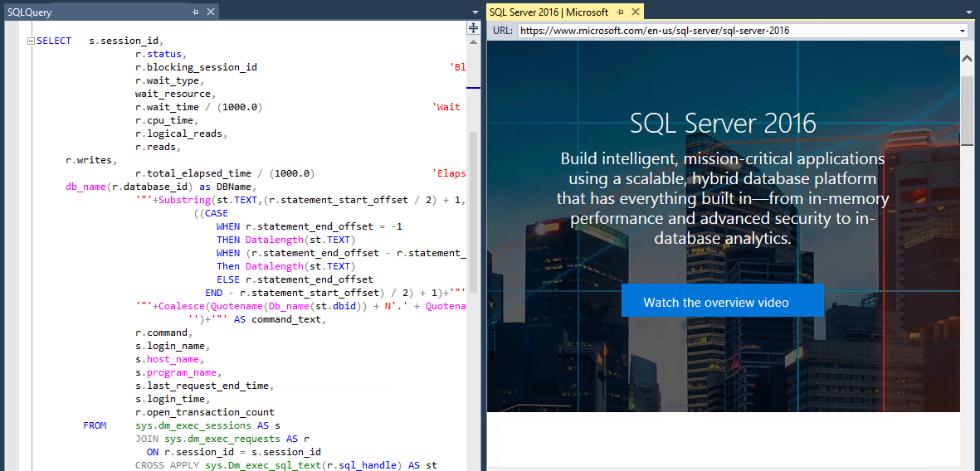Screen dimensions: 980x471
Task: Click the query editor split-window icon
Action: [474, 27]
